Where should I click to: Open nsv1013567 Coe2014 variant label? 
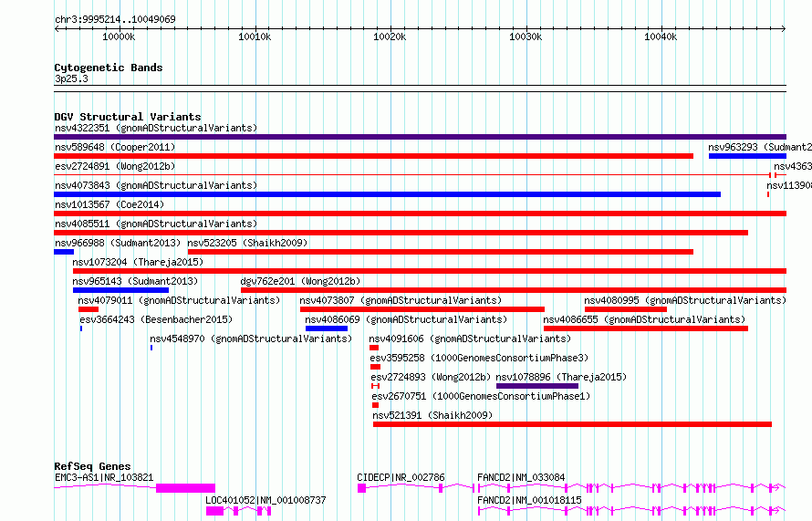(109, 204)
